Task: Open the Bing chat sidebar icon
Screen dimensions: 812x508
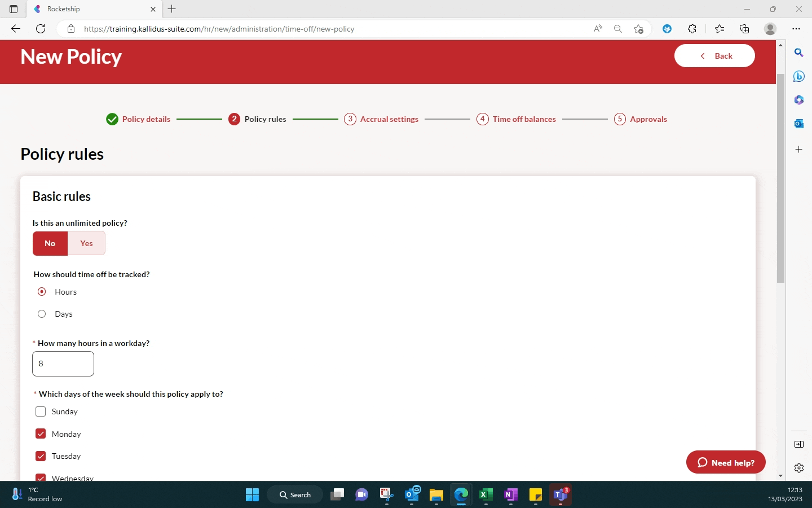Action: 798,76
